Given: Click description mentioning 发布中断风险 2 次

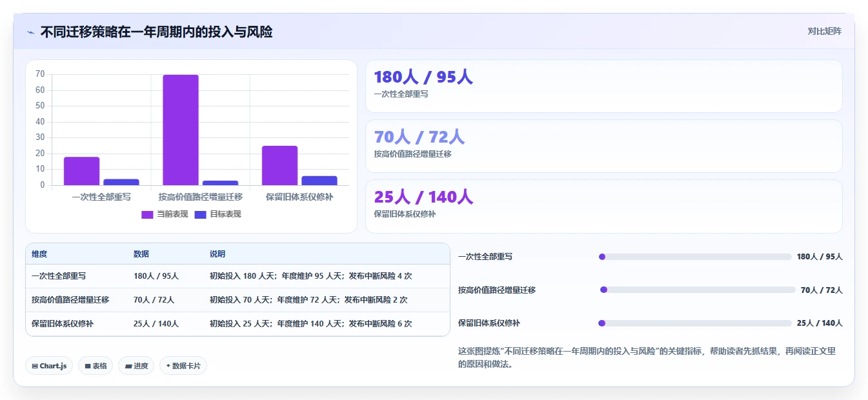Looking at the screenshot, I should (308, 300).
